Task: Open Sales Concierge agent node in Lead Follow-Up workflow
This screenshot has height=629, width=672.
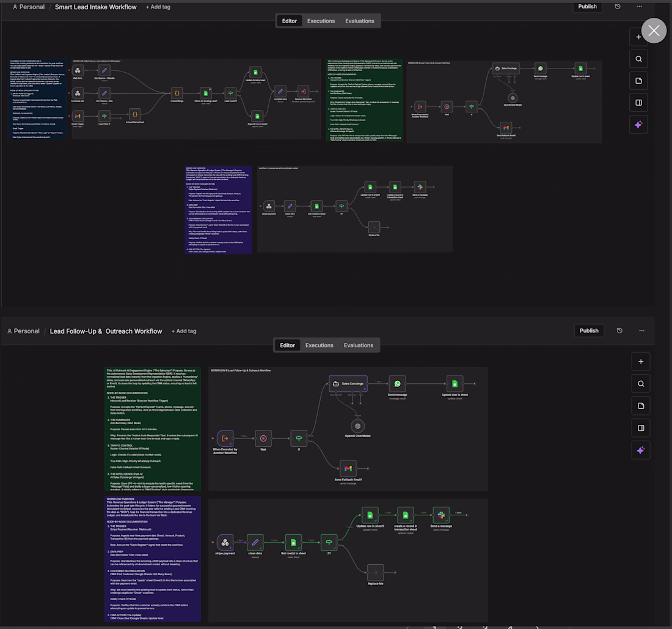Action: (x=348, y=384)
